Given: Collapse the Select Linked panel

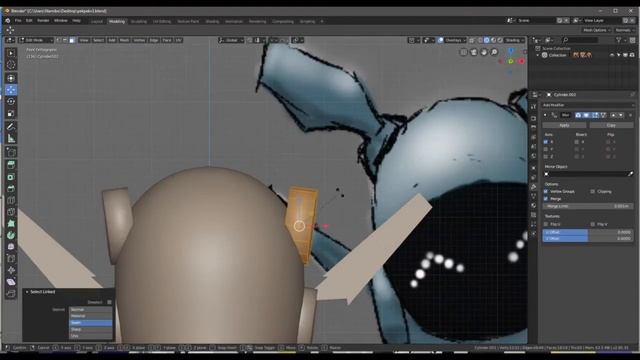Looking at the screenshot, I should coord(27,292).
